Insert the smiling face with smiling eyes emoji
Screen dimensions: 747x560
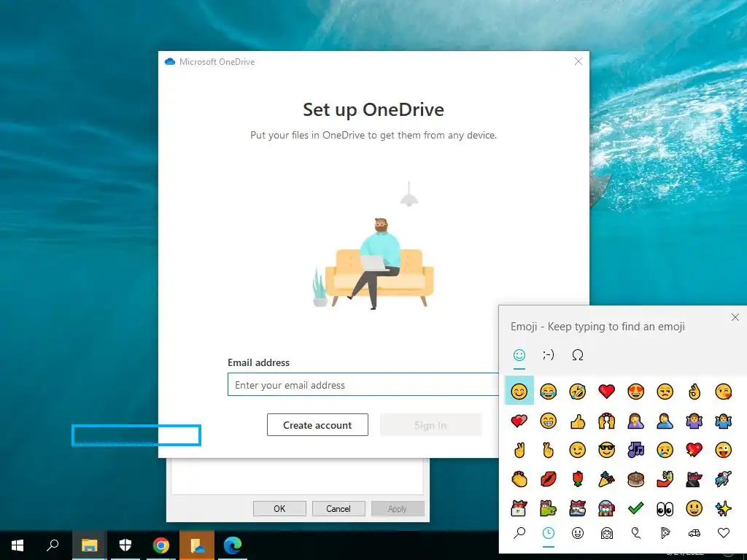(519, 392)
